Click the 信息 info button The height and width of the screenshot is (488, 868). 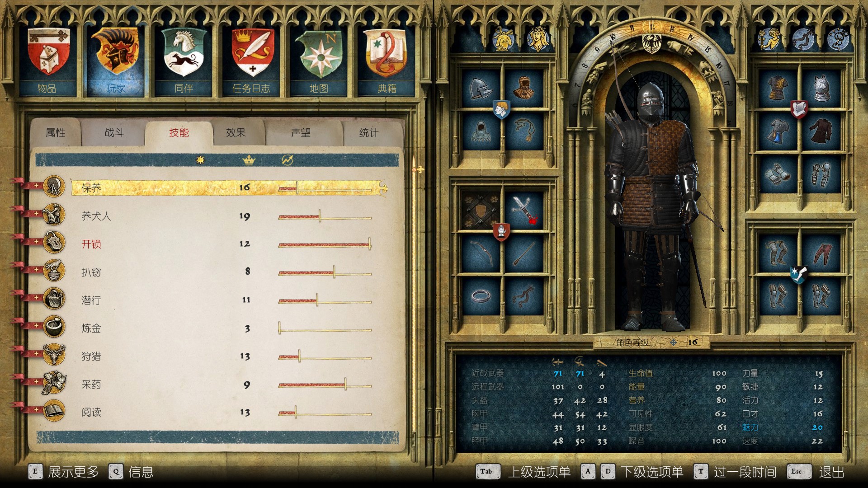(x=132, y=472)
